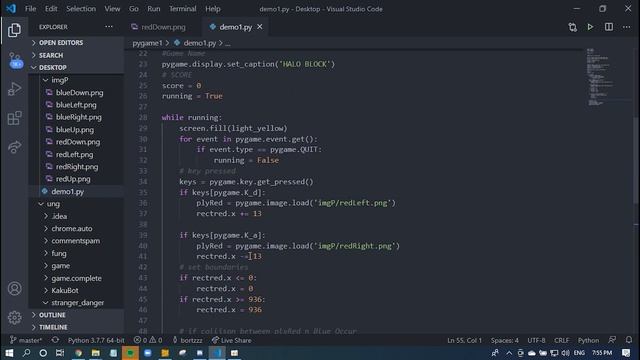Click the Explorer more actions ellipsis
Image resolution: width=640 pixels, height=360 pixels.
pyautogui.click(x=109, y=27)
